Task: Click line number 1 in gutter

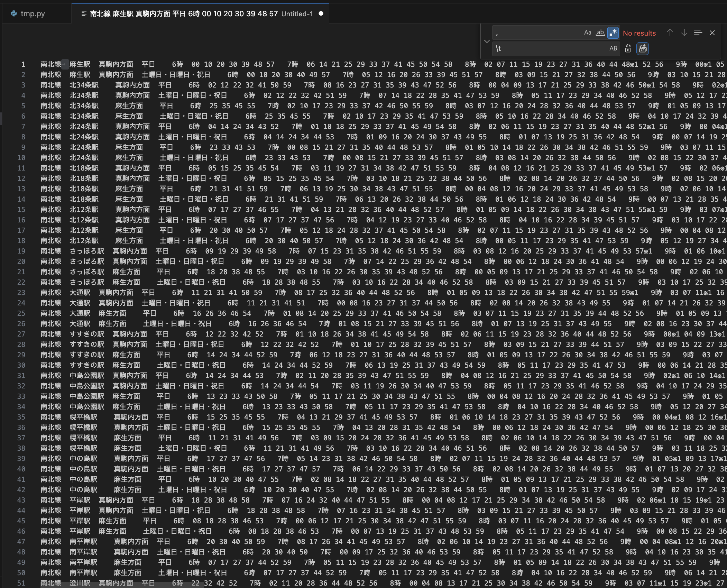Action: [x=23, y=64]
